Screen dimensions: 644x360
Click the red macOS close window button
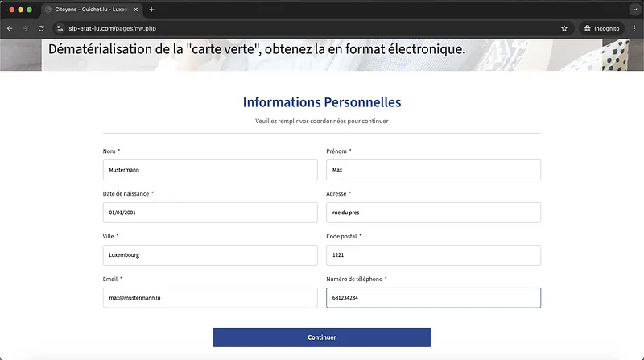11,10
